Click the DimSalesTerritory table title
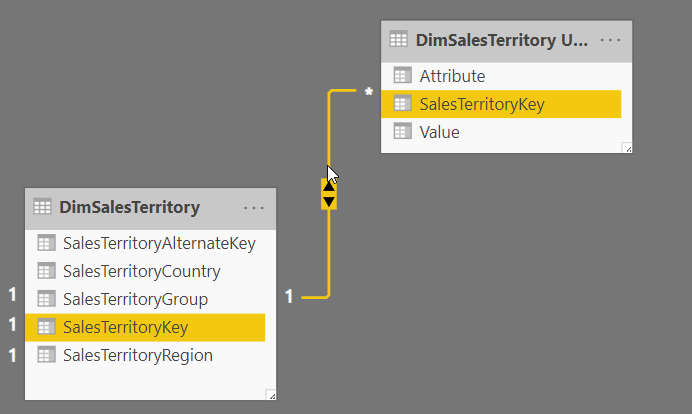 130,207
